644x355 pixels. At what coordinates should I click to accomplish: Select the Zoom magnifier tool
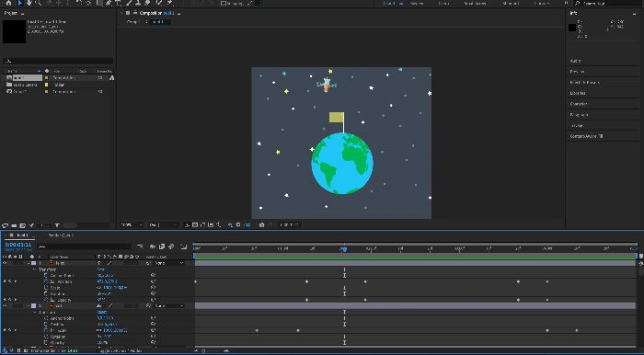click(x=39, y=3)
